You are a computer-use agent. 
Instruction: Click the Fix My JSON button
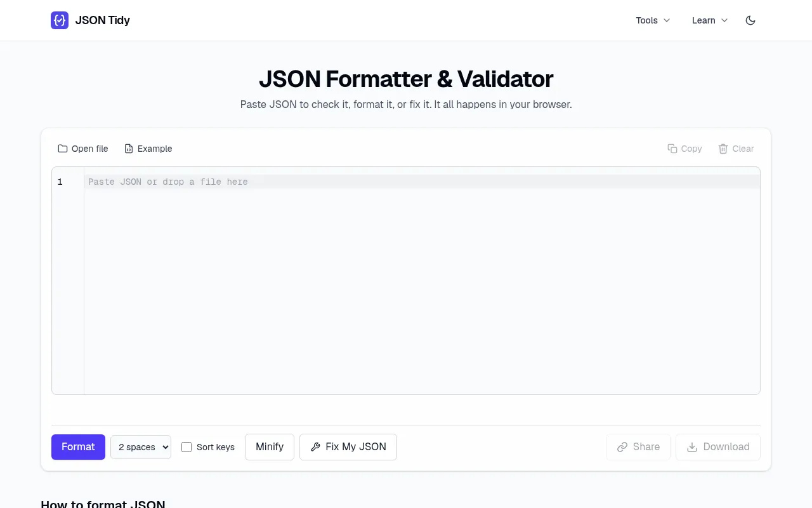348,447
